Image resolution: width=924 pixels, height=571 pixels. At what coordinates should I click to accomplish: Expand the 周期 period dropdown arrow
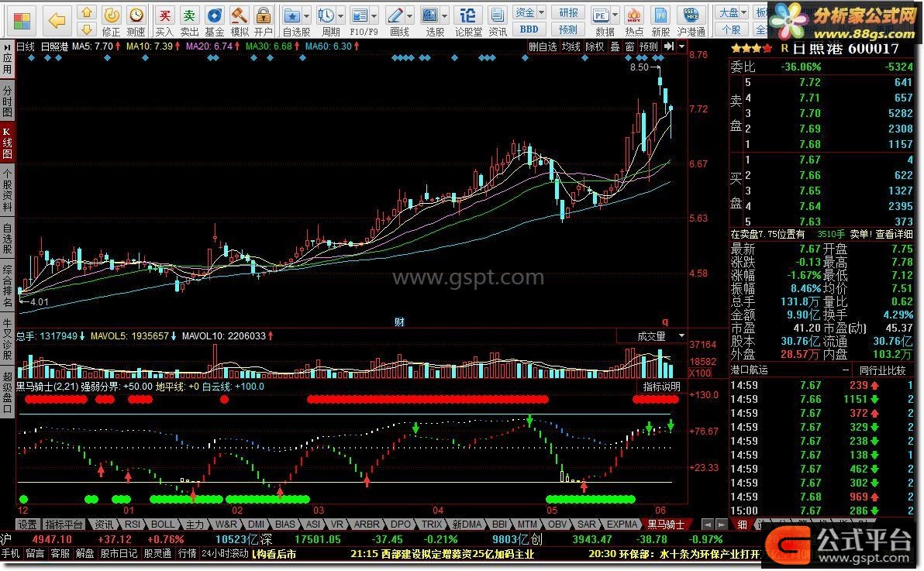[340, 16]
